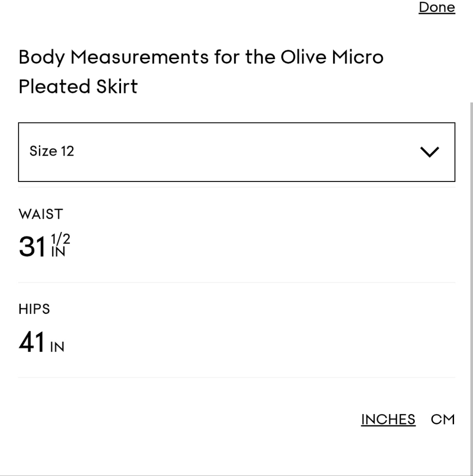Click the Done link
This screenshot has height=476, width=473.
(437, 7)
